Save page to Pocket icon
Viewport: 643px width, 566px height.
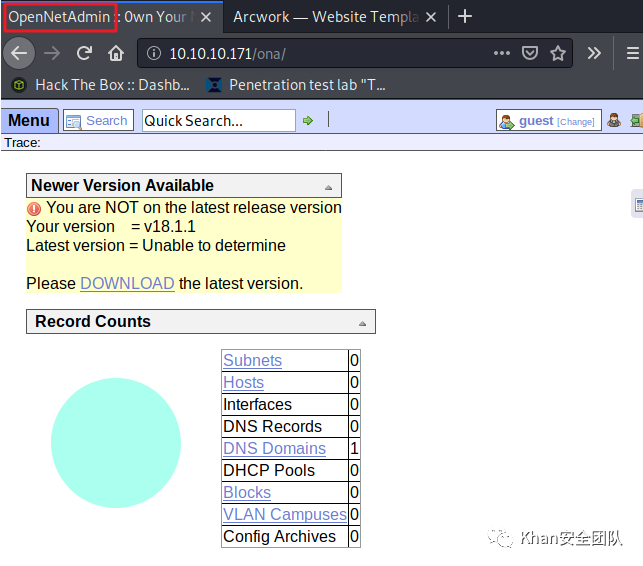click(529, 53)
